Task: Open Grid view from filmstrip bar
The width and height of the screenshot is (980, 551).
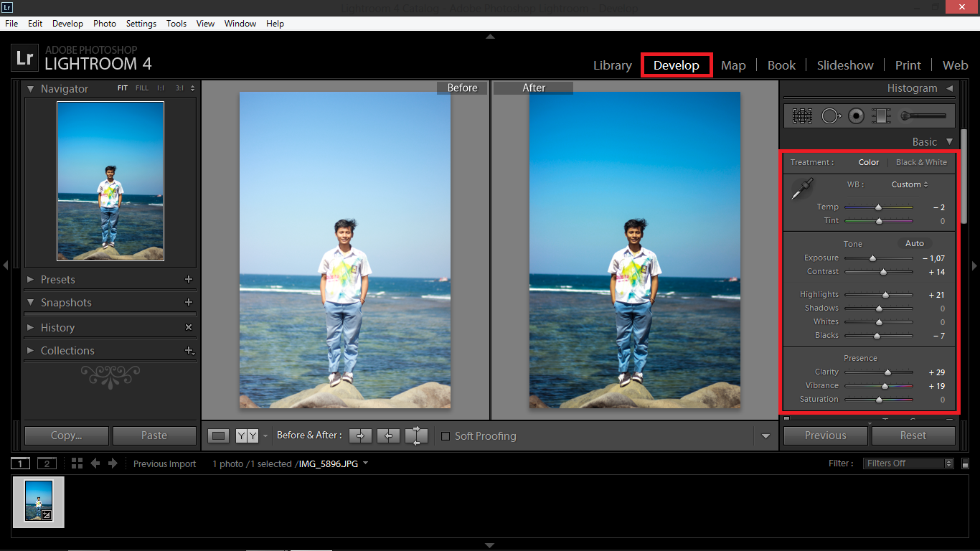Action: tap(77, 463)
